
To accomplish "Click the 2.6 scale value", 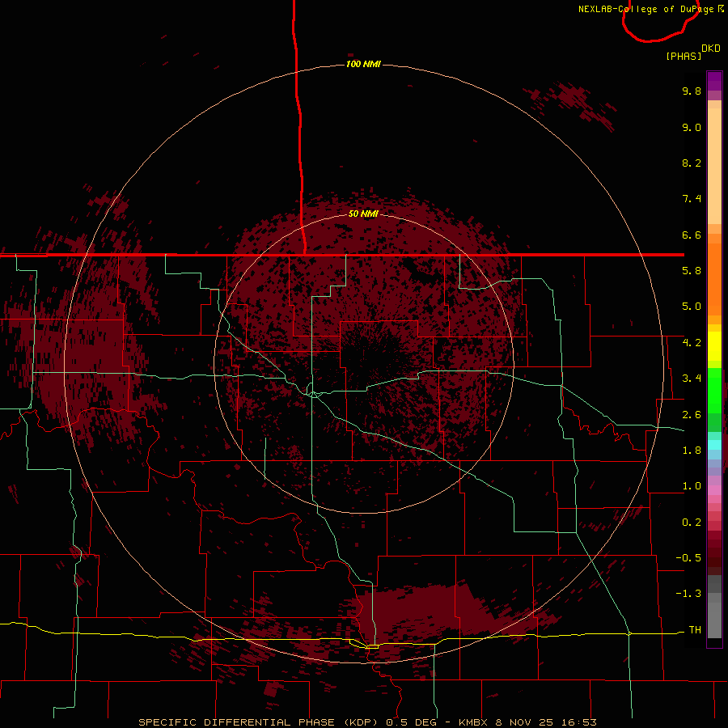I will coord(692,415).
